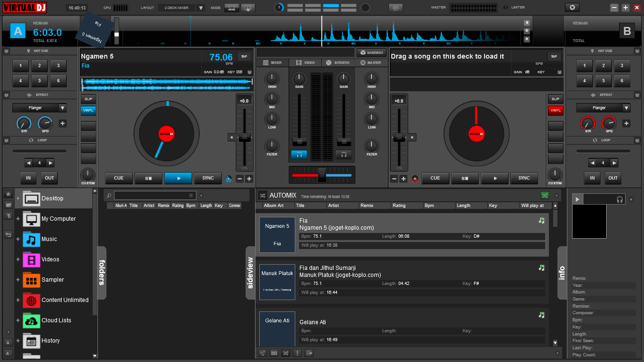
Task: Open VirtualDJ settings gear
Action: 572,8
